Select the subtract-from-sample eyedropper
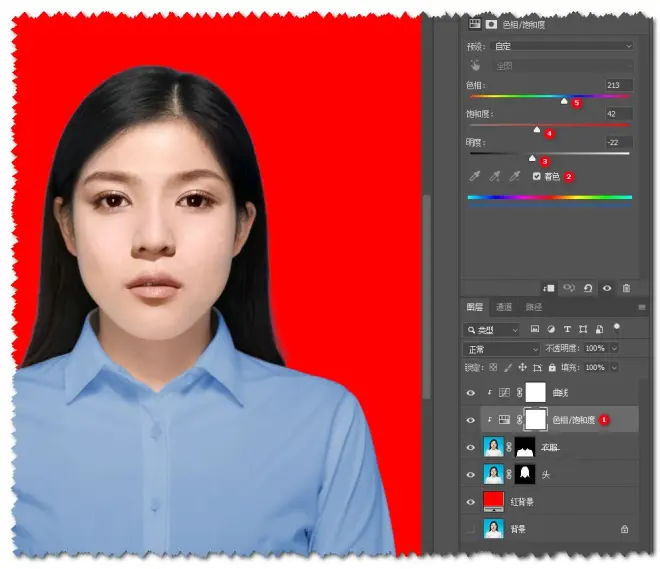Image resolution: width=660 pixels, height=569 pixels. [515, 176]
